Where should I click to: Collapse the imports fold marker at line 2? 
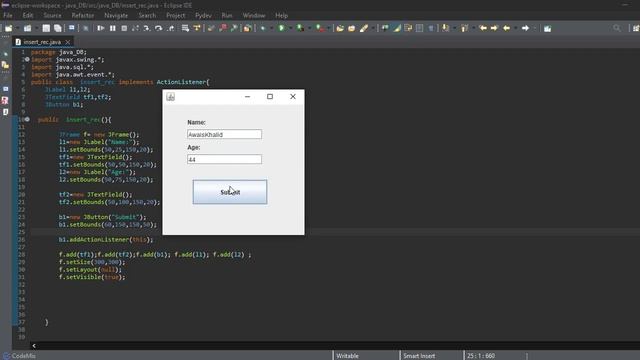(27, 60)
